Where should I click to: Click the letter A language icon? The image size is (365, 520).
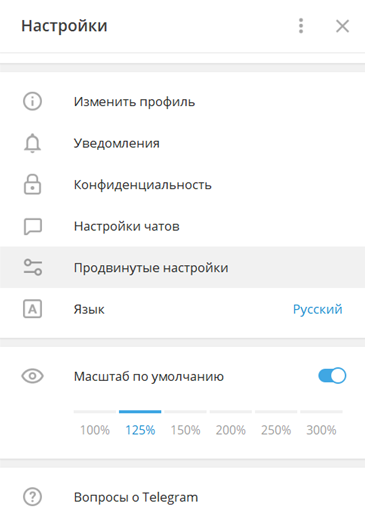[32, 309]
